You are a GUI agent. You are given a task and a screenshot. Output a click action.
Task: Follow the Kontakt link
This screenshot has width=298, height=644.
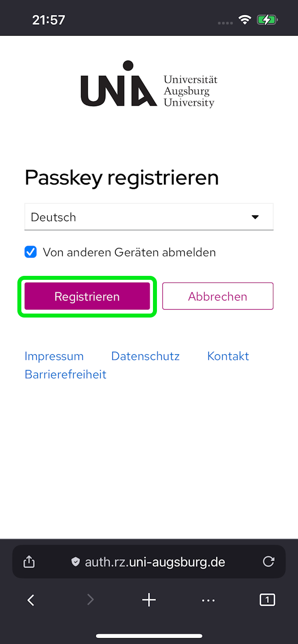(x=228, y=356)
